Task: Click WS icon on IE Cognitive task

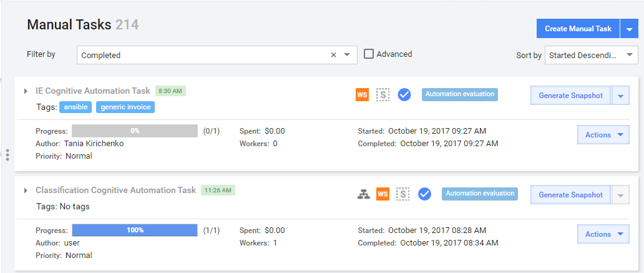Action: [362, 95]
